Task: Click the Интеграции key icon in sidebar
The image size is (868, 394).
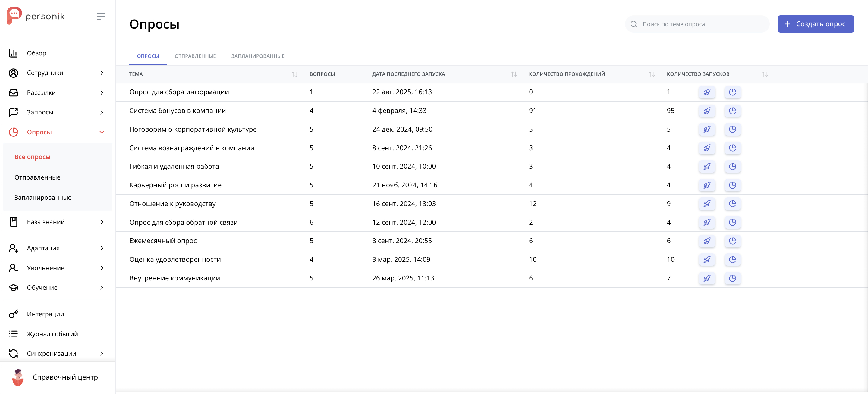Action: point(14,314)
